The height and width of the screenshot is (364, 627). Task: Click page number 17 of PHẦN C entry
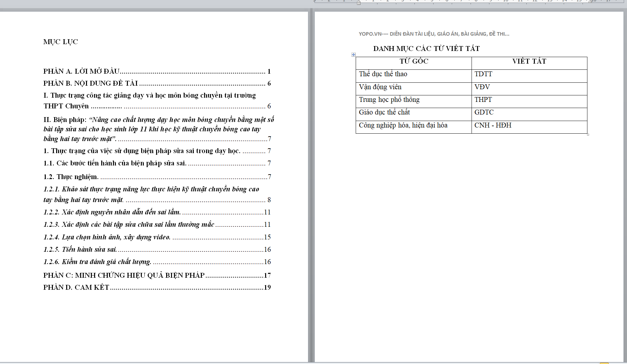point(267,275)
